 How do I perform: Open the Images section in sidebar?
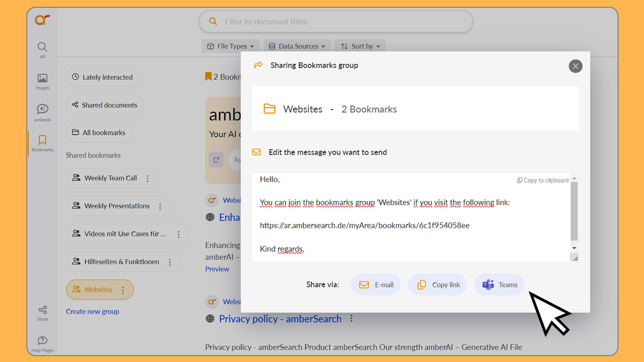coord(42,82)
